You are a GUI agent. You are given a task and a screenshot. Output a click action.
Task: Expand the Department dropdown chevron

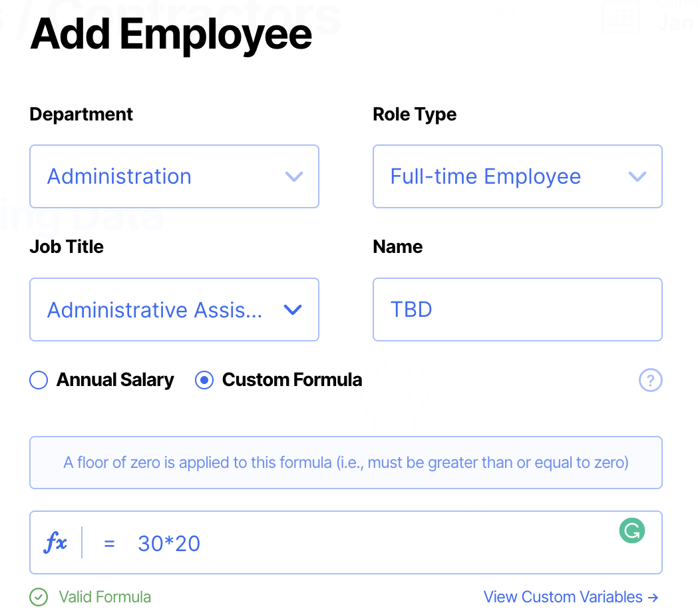coord(293,177)
